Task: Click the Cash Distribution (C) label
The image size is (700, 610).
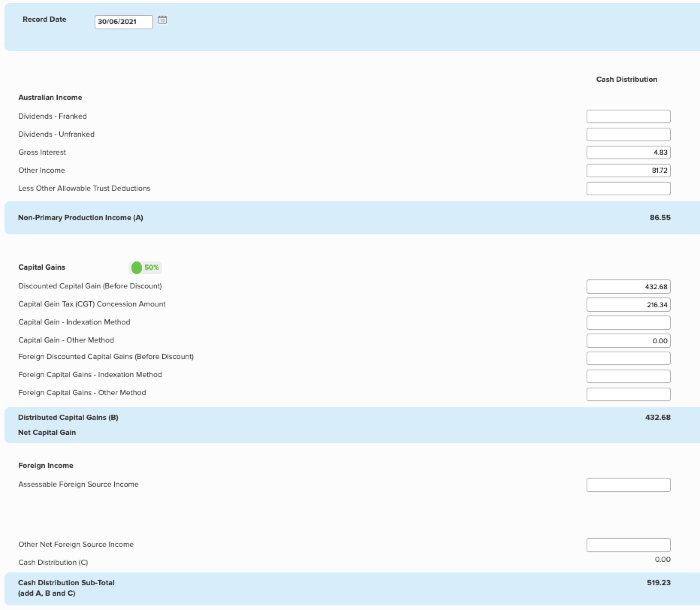Action: click(53, 562)
